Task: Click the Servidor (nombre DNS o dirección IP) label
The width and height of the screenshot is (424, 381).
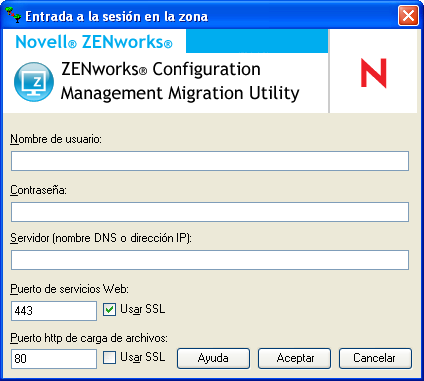Action: (101, 238)
